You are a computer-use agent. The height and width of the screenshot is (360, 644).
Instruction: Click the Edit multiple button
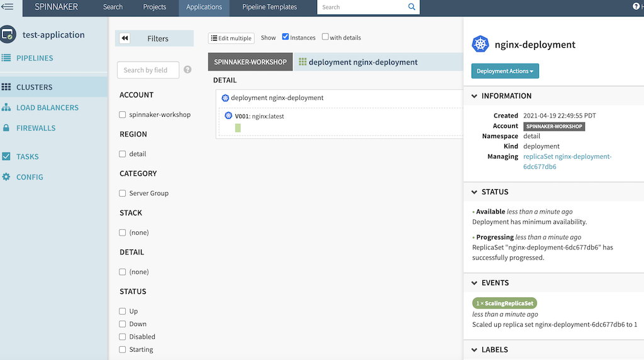click(231, 38)
